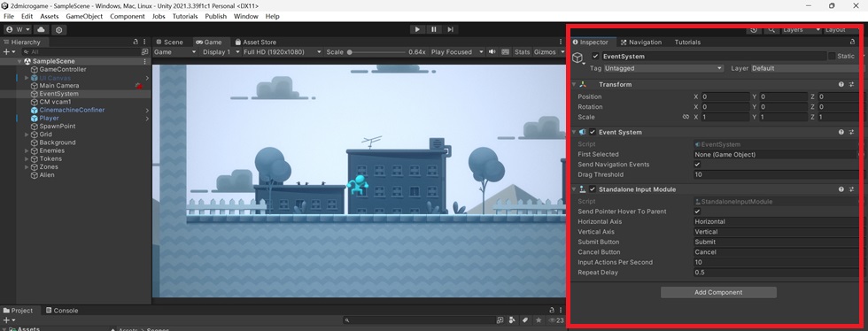Lock the Inspector panel
The image size is (868, 331).
852,42
